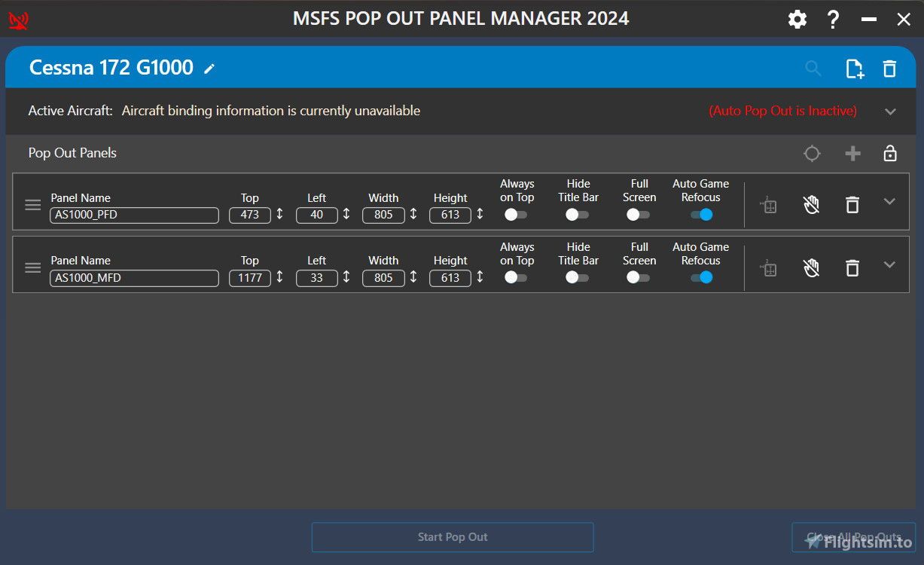Toggle Hide Title Bar for AS1000_MFD
Viewport: 924px width, 565px height.
point(577,277)
